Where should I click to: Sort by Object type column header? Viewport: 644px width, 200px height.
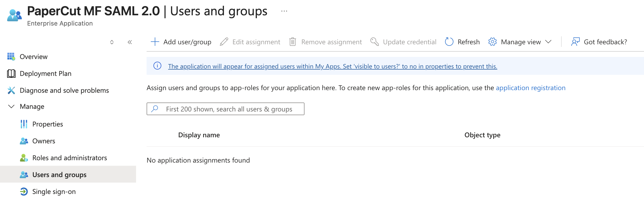tap(482, 135)
